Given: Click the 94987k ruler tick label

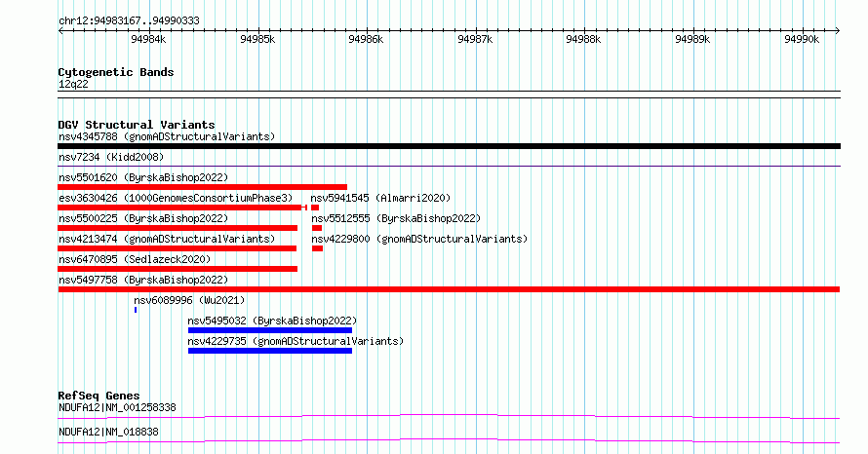Looking at the screenshot, I should pos(475,39).
